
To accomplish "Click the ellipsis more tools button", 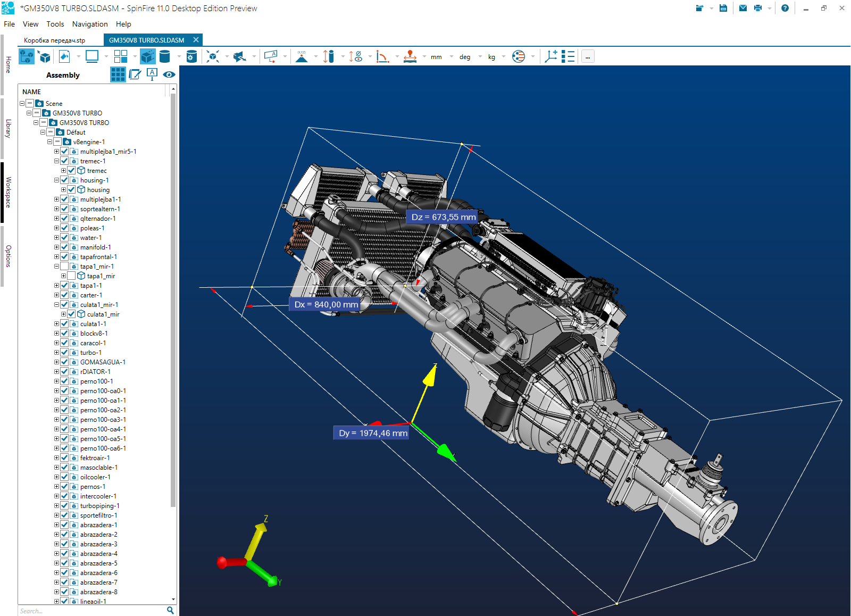I will coord(588,56).
